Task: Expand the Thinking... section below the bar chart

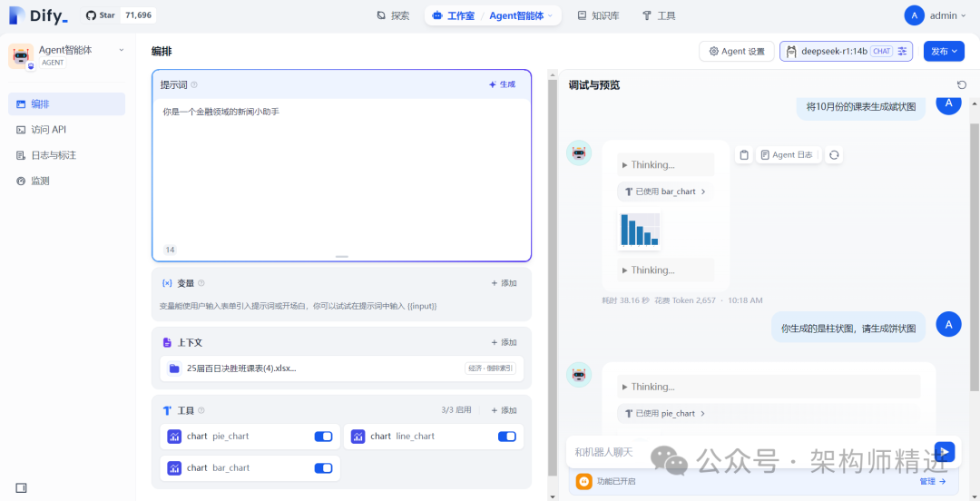Action: click(x=665, y=270)
